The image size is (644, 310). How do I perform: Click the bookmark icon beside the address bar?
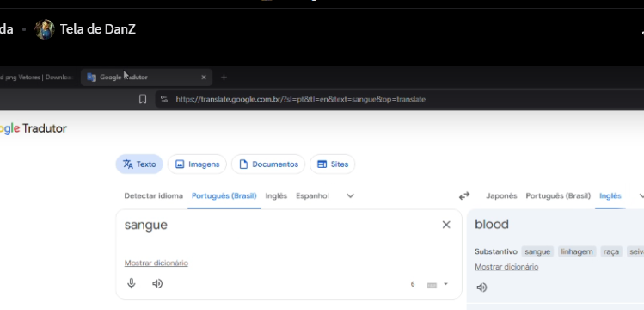click(143, 99)
